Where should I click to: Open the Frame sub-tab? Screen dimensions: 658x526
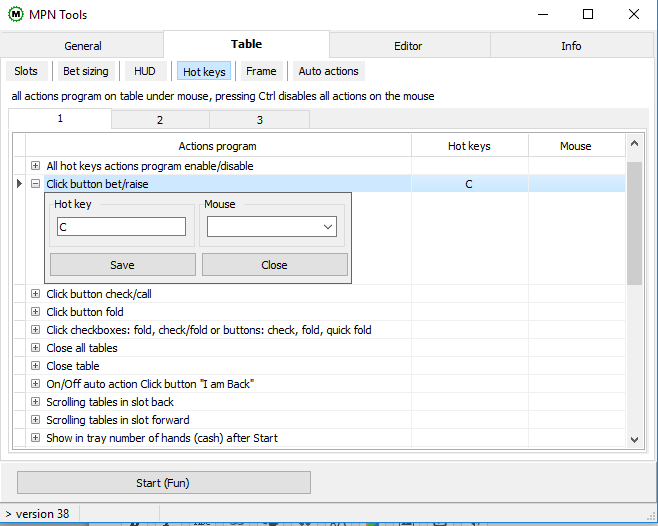pyautogui.click(x=261, y=71)
